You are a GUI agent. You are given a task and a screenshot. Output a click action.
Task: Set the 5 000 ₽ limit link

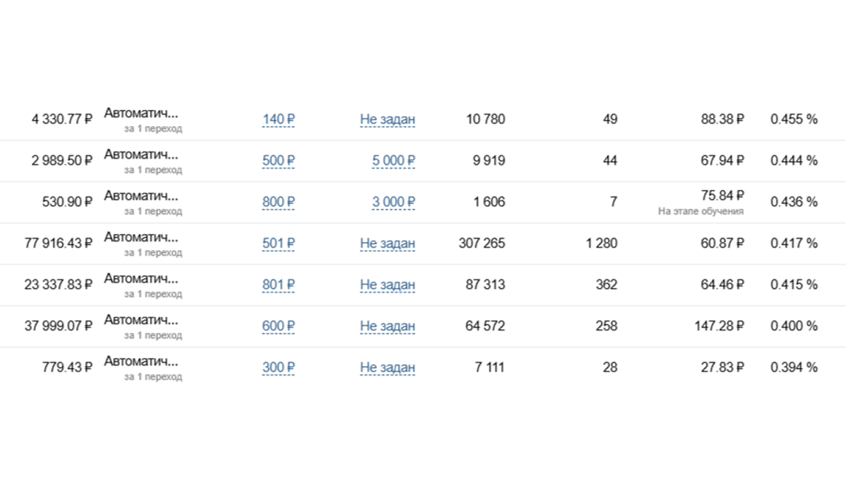point(393,161)
